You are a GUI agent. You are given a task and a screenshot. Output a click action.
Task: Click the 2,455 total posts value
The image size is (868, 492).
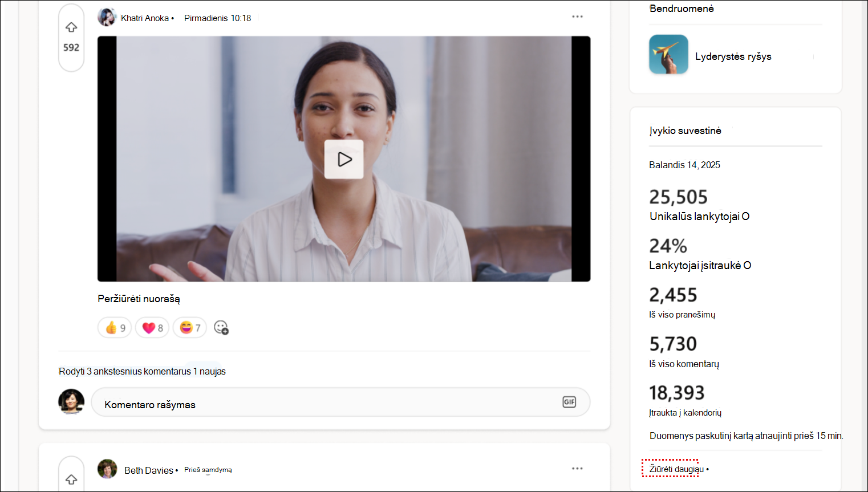673,295
